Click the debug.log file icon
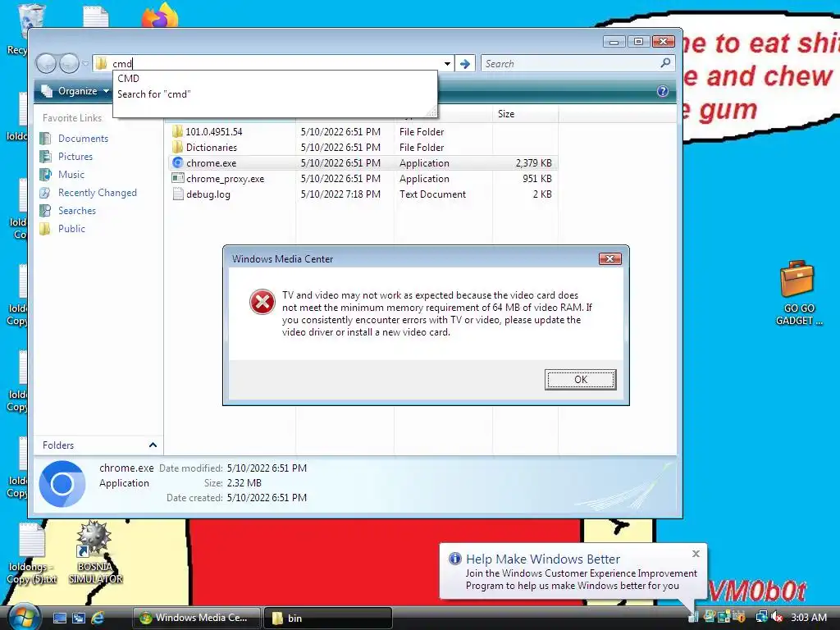840x630 pixels. (x=178, y=194)
